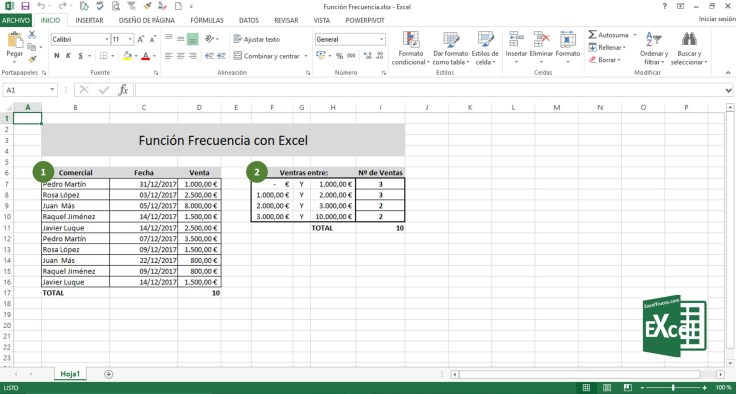Open Excel help question mark
The height and width of the screenshot is (394, 736).
(x=664, y=6)
